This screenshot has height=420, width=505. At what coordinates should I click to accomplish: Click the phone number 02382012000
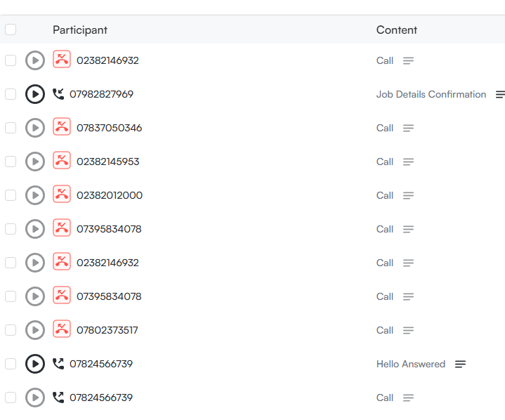pos(110,195)
